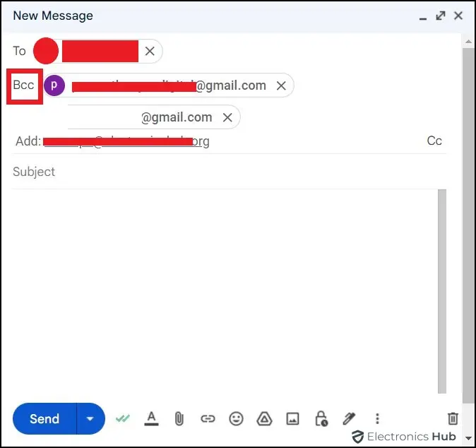Click the Bcc label
476x448 pixels.
[24, 85]
